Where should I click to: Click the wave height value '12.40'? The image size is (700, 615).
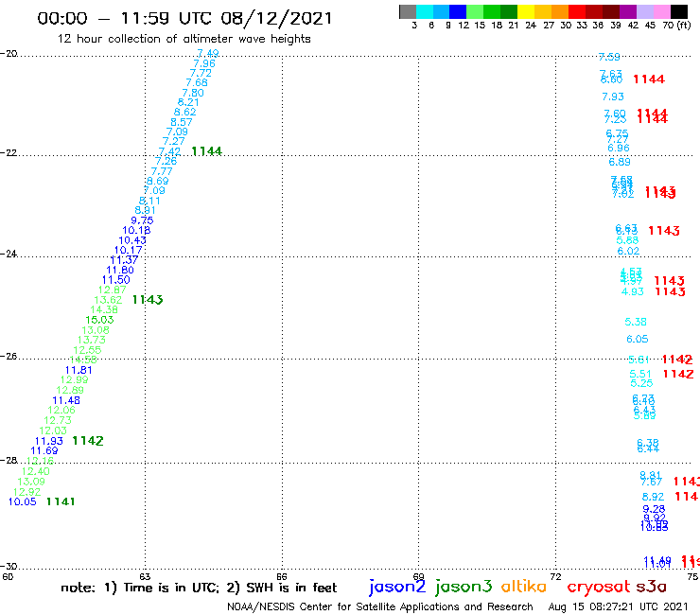click(36, 471)
